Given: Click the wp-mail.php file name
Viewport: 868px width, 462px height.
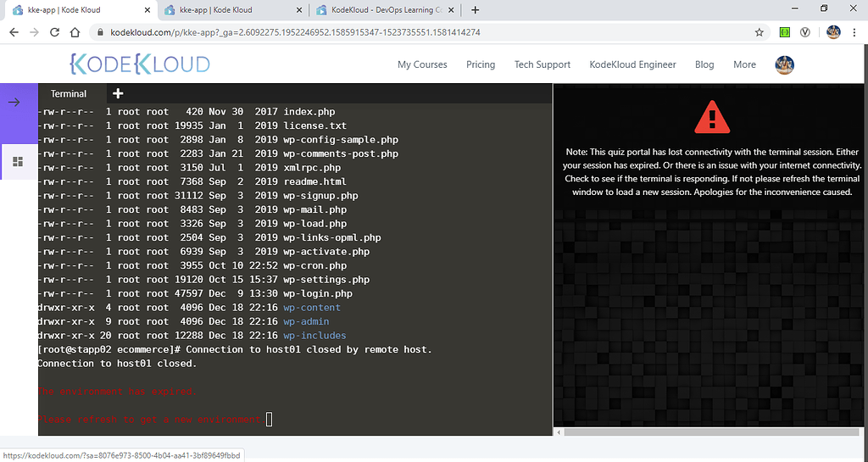Looking at the screenshot, I should [315, 209].
